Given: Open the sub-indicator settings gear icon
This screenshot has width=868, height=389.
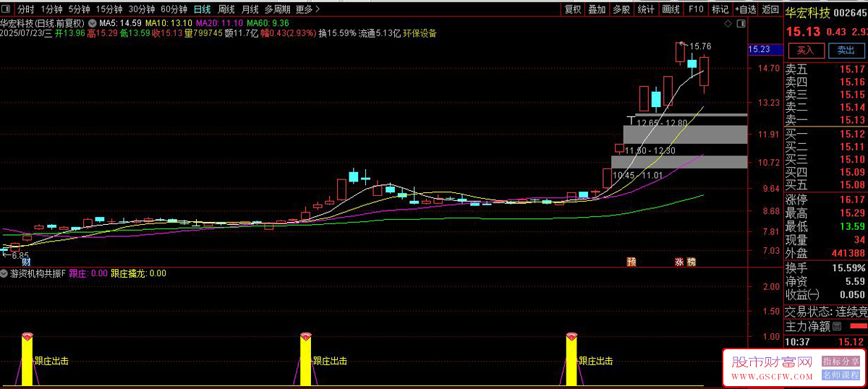Looking at the screenshot, I should click(x=4, y=274).
